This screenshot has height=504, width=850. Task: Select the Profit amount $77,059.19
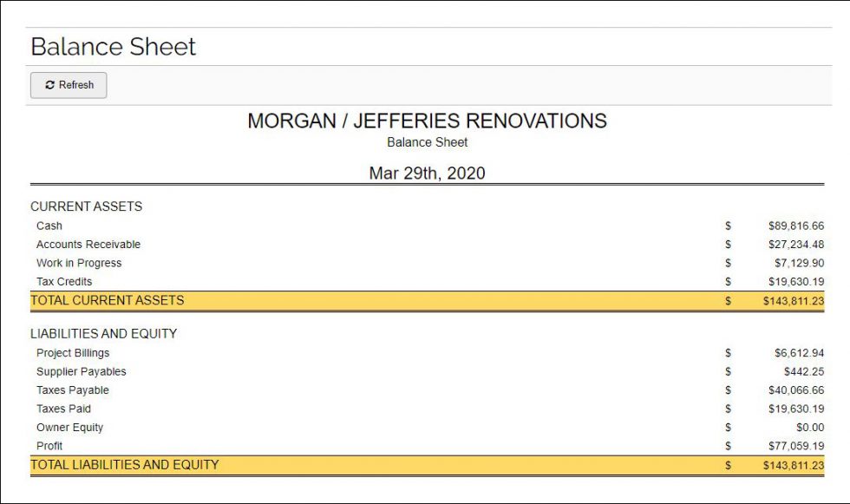(796, 446)
